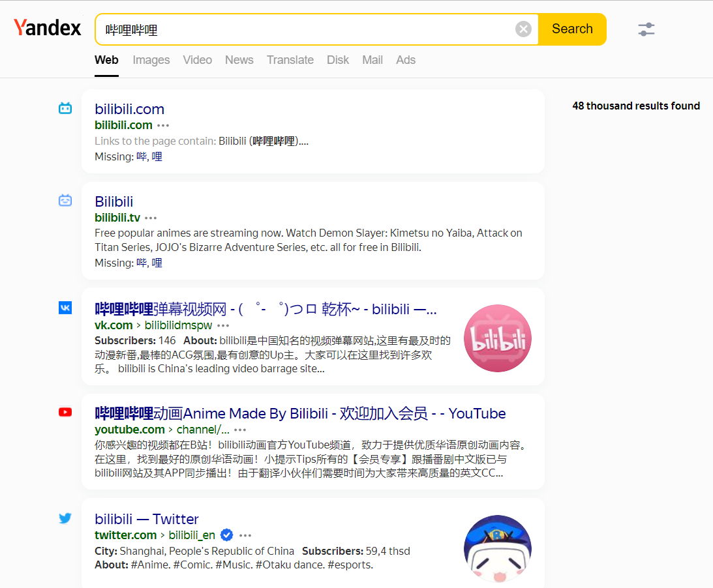Click the '#Anime. #Comic. #Music.' about text
The height and width of the screenshot is (588, 713).
point(234,565)
